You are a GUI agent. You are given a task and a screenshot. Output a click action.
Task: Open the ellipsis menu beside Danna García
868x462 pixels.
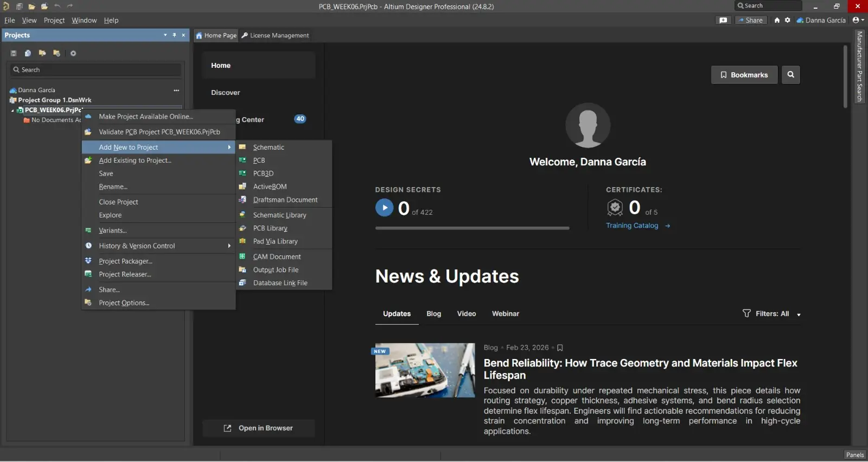(176, 90)
